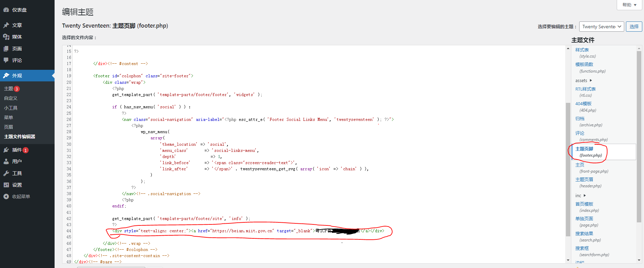Click code line 19 footer colophon tag

pos(143,76)
